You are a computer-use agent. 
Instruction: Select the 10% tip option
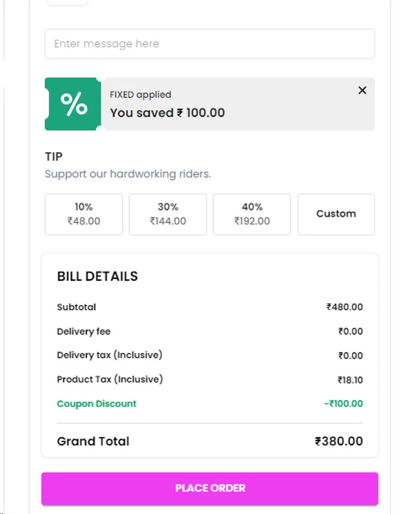click(83, 214)
